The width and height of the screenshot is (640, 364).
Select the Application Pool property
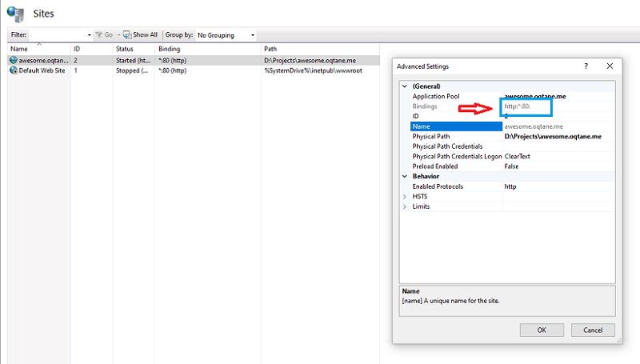tap(435, 96)
